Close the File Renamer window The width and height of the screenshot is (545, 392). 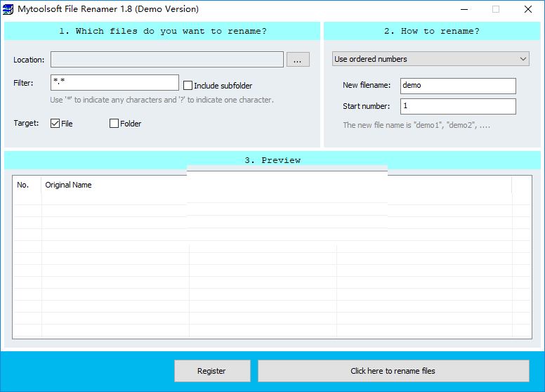tap(528, 9)
